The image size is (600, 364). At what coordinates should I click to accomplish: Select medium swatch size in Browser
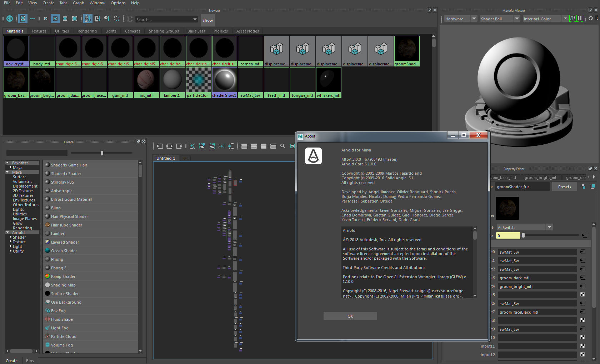point(55,19)
